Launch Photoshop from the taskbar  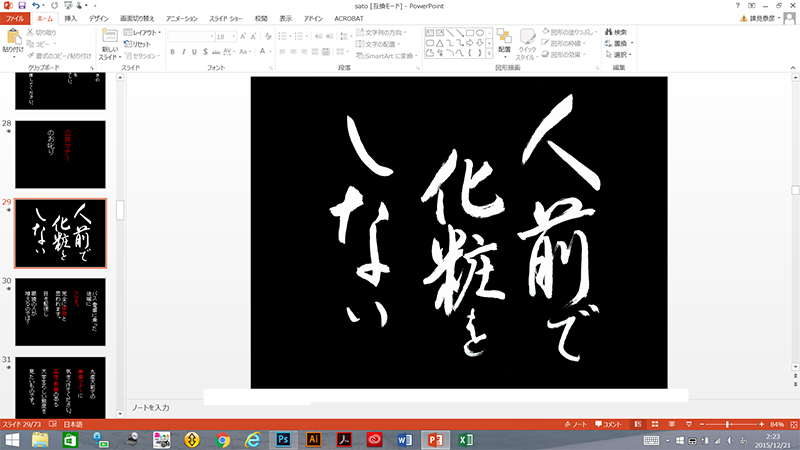pos(283,440)
